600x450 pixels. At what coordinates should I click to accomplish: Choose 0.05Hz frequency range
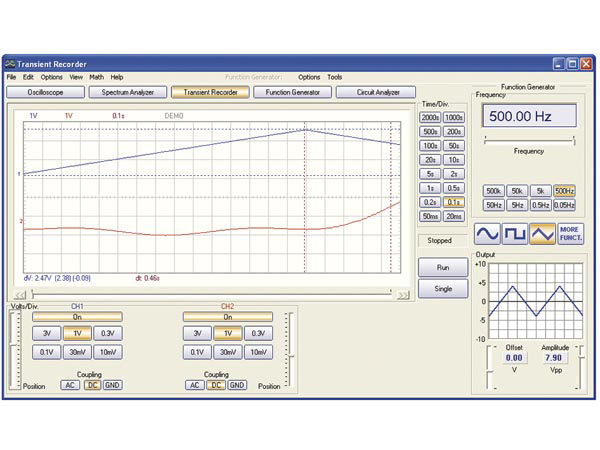[564, 205]
